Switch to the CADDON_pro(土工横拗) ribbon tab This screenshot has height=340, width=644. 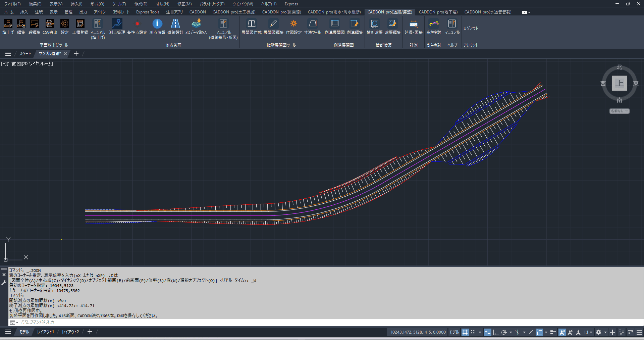[x=234, y=12]
